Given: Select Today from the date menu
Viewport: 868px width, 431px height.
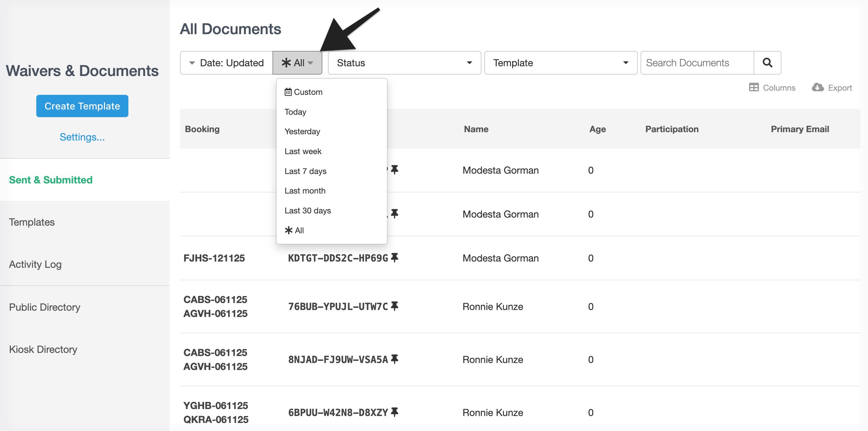Looking at the screenshot, I should point(331,112).
